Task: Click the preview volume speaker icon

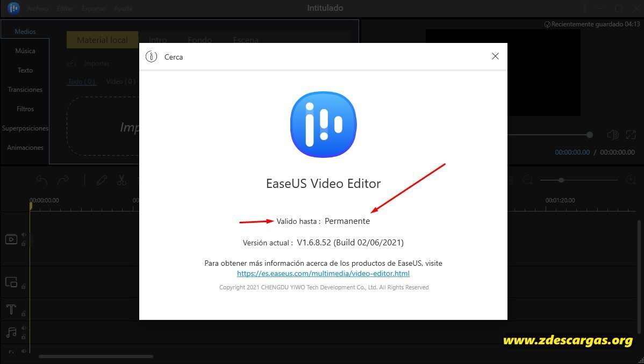Action: click(x=613, y=135)
